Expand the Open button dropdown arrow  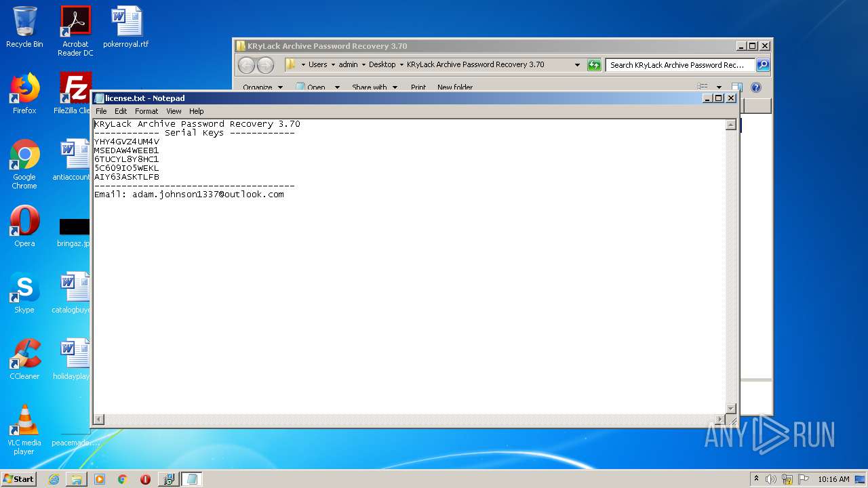click(x=337, y=87)
